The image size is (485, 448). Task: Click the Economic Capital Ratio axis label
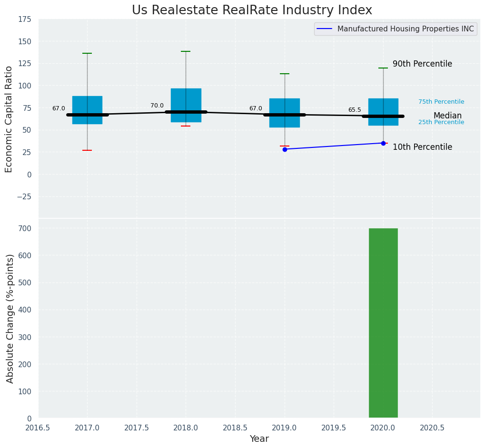[9, 119]
